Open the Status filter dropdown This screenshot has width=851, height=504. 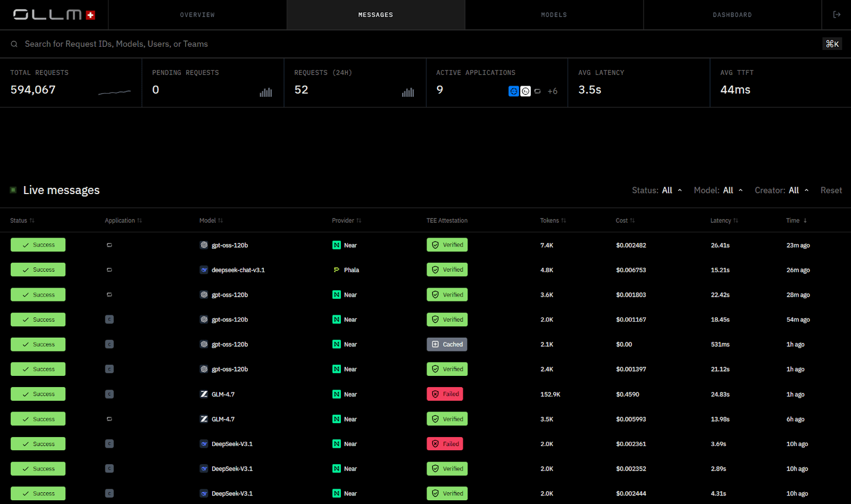tap(657, 190)
